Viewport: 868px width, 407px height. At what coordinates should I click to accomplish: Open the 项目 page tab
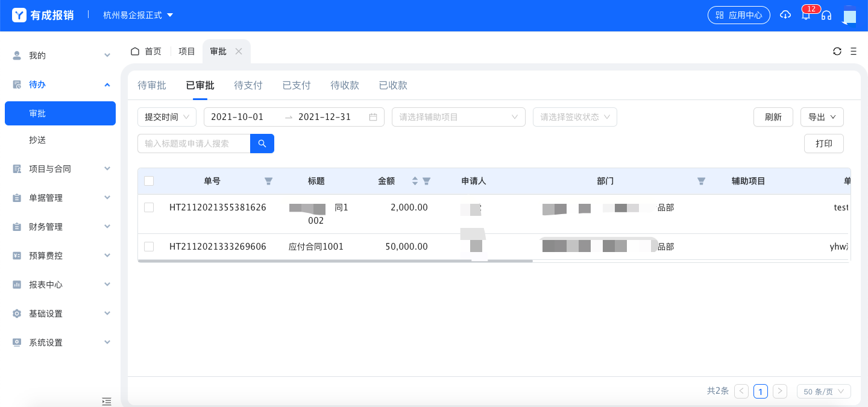click(187, 51)
